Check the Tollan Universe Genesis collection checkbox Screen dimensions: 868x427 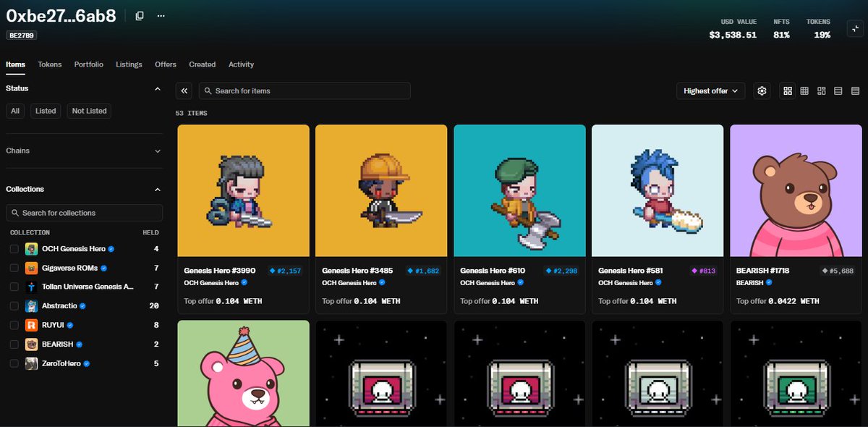(14, 287)
